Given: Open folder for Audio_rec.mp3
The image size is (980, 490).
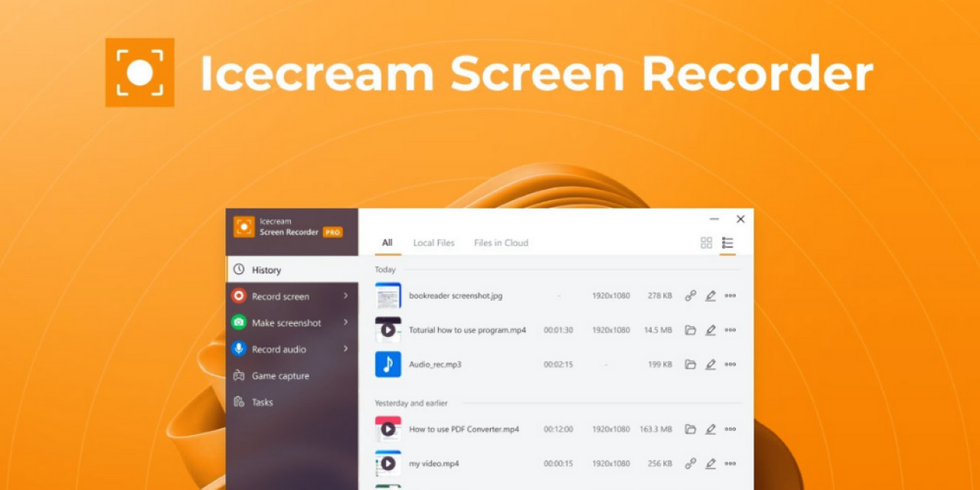Looking at the screenshot, I should 690,364.
